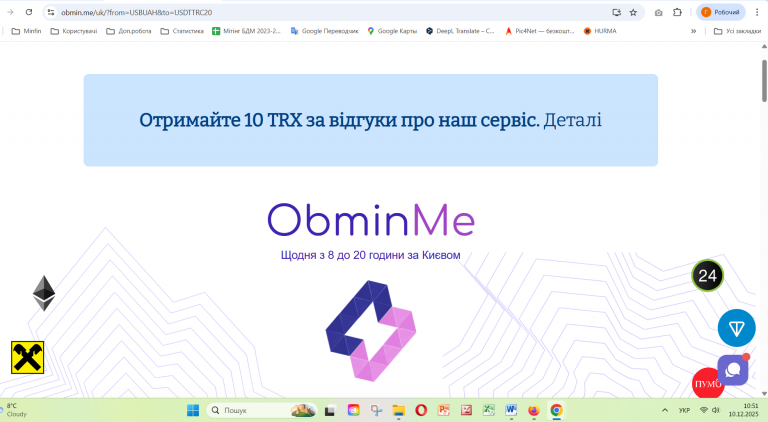Open Snipping Tool from the taskbar
This screenshot has height=422, width=768.
pos(376,410)
